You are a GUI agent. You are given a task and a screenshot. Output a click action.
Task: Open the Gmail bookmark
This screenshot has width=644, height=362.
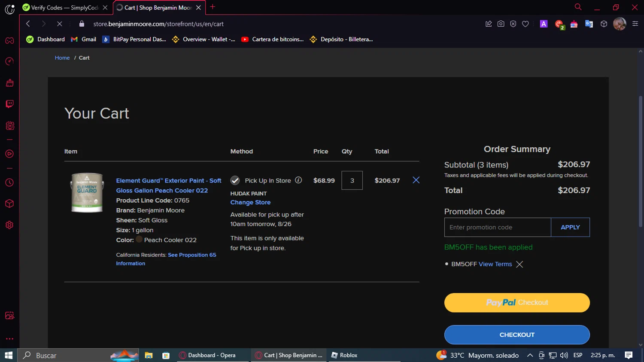[x=83, y=39]
